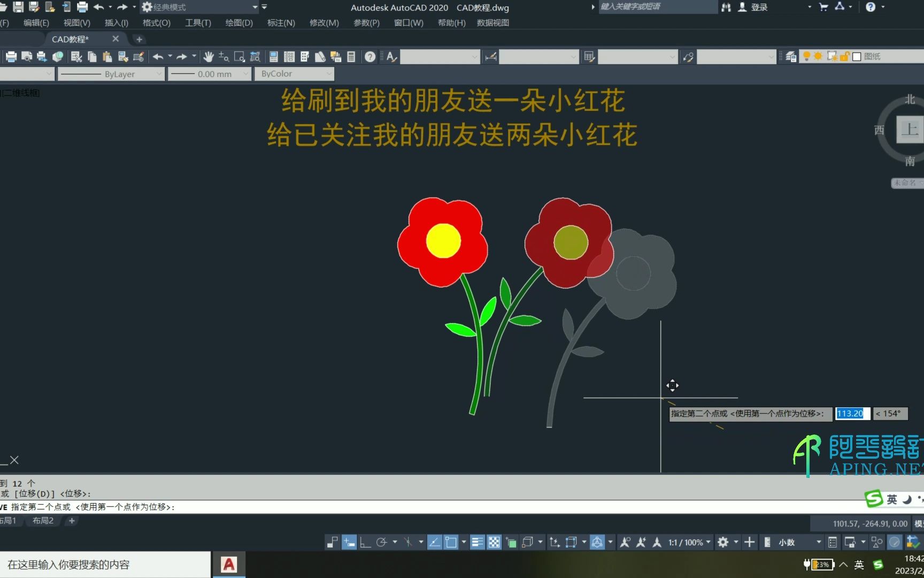Open the Text Style dropdown list
Screen dimensions: 924x578
point(440,57)
